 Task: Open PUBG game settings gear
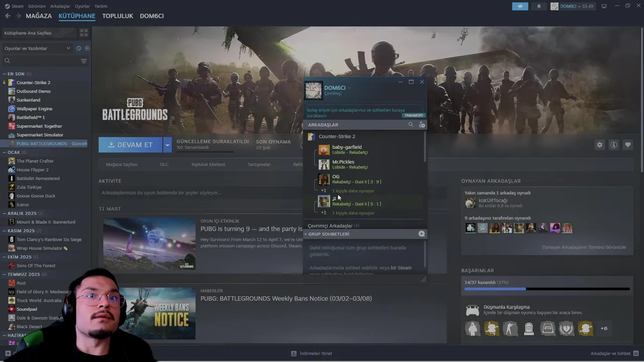[599, 145]
